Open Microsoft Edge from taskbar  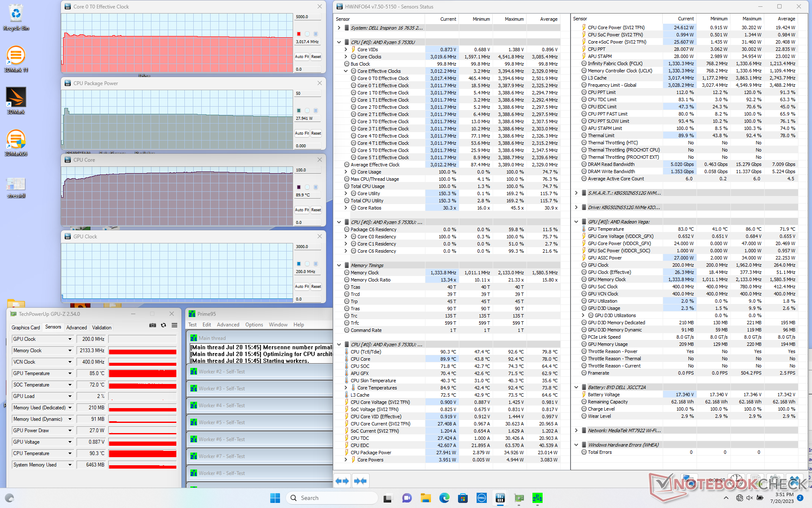444,498
